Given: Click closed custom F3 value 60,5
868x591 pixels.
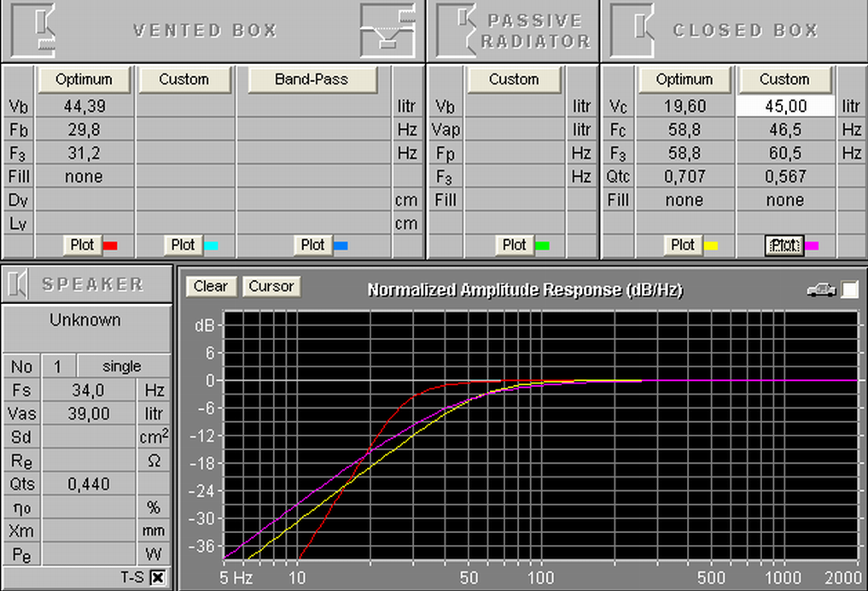Looking at the screenshot, I should click(785, 153).
